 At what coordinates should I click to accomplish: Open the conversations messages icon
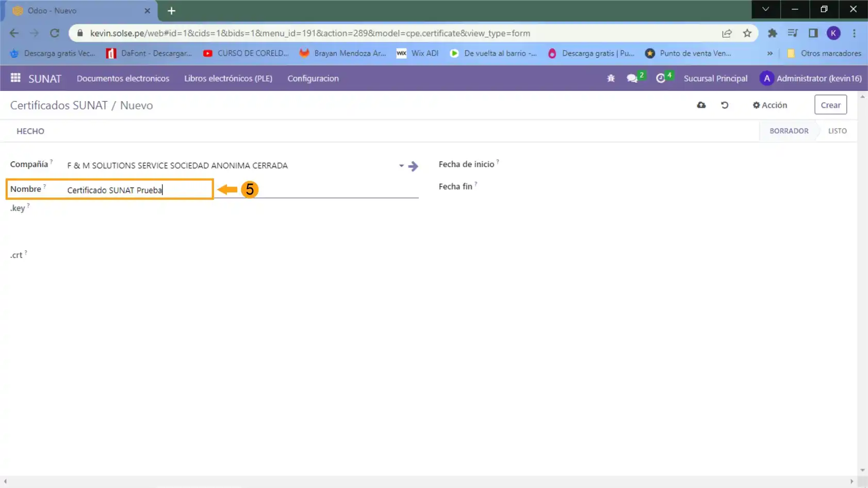pyautogui.click(x=632, y=78)
